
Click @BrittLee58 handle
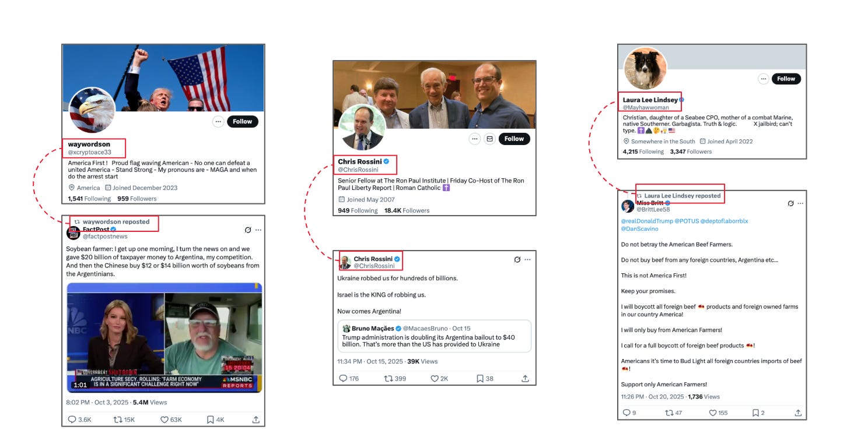pos(653,209)
